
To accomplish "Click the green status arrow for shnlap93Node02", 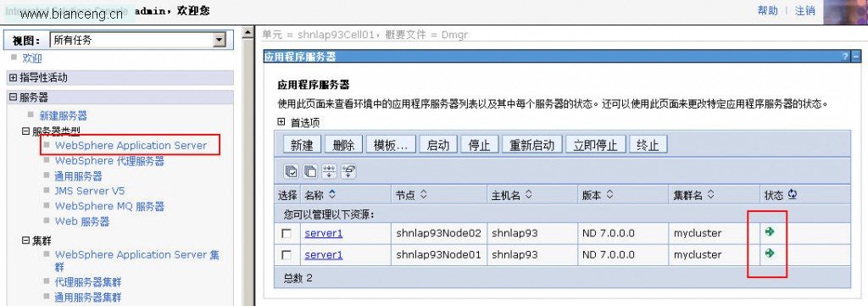I will pos(769,232).
